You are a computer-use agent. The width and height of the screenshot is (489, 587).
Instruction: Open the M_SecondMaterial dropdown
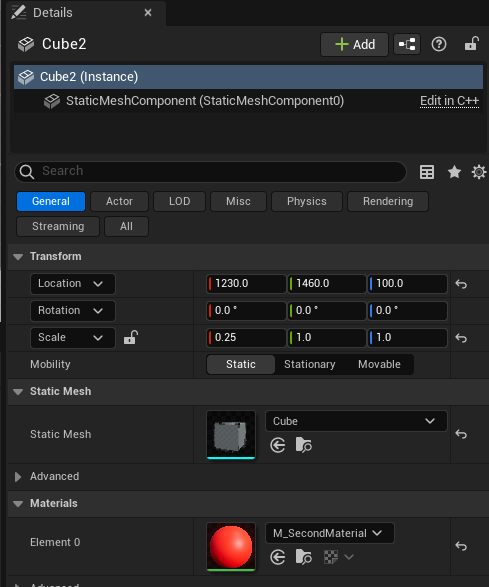(329, 533)
